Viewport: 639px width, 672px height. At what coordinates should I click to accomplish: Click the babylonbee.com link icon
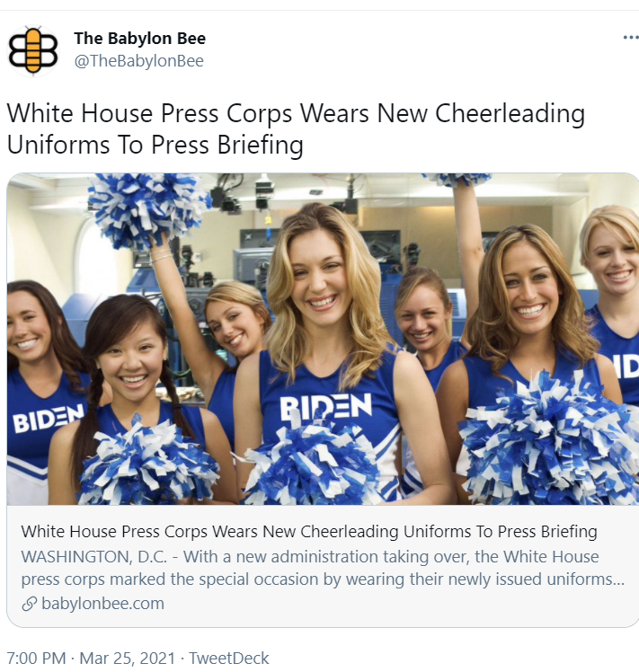(29, 604)
